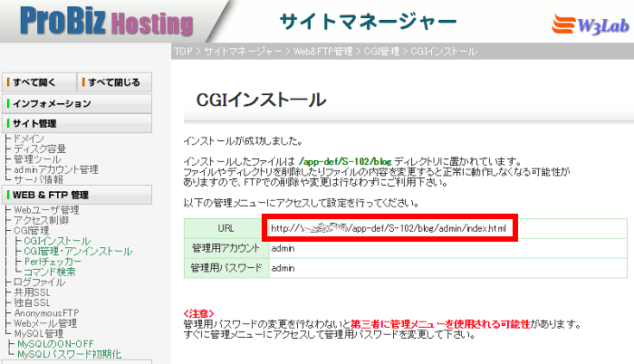
Task: Open ドメイン in the sidebar
Action: tap(29, 137)
